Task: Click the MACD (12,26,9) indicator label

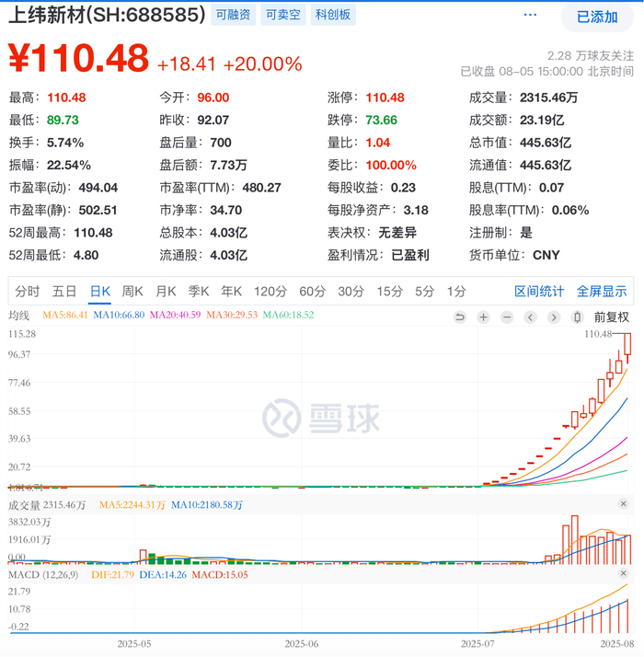Action: tap(43, 574)
